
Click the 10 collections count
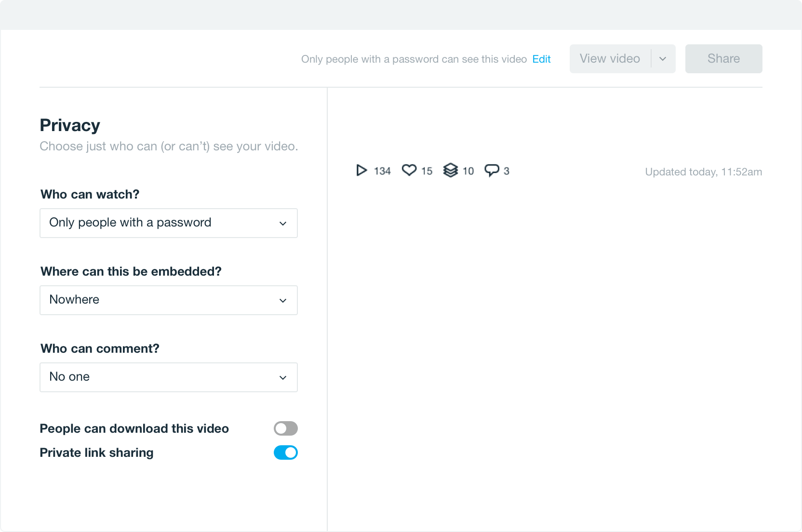(x=468, y=172)
